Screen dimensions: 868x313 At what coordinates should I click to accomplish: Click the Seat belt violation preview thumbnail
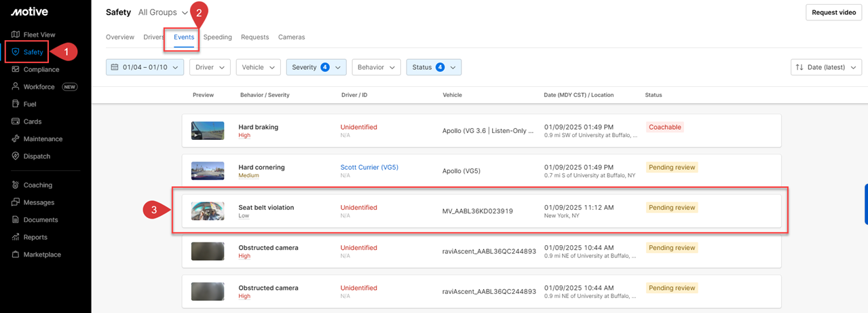[208, 211]
